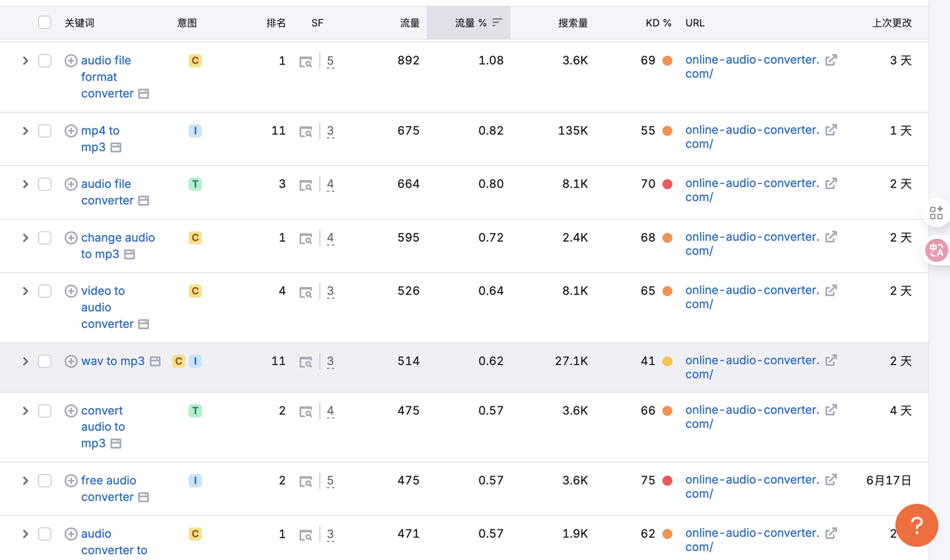Click SERP view icon in 'change audio to mp3' row

point(306,238)
